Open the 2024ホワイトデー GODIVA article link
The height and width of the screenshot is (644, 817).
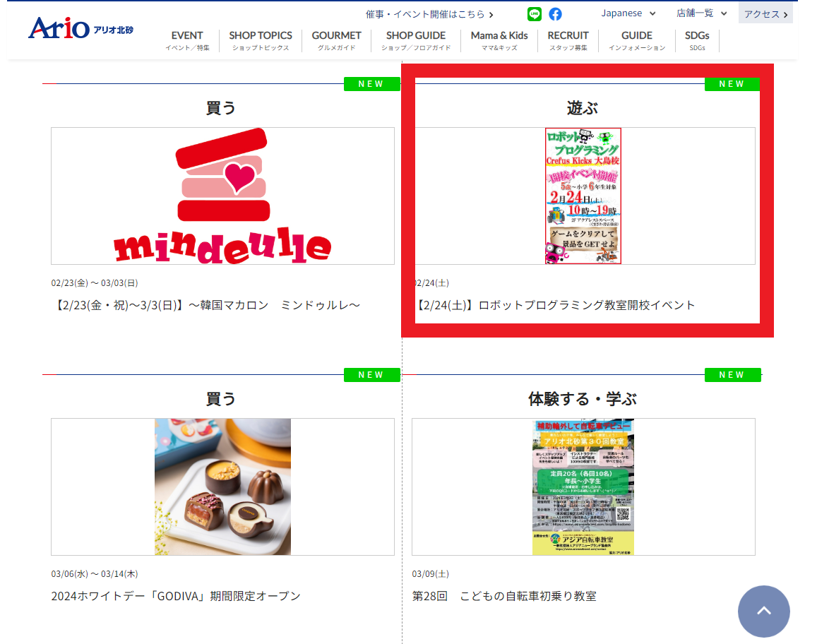[x=176, y=596]
